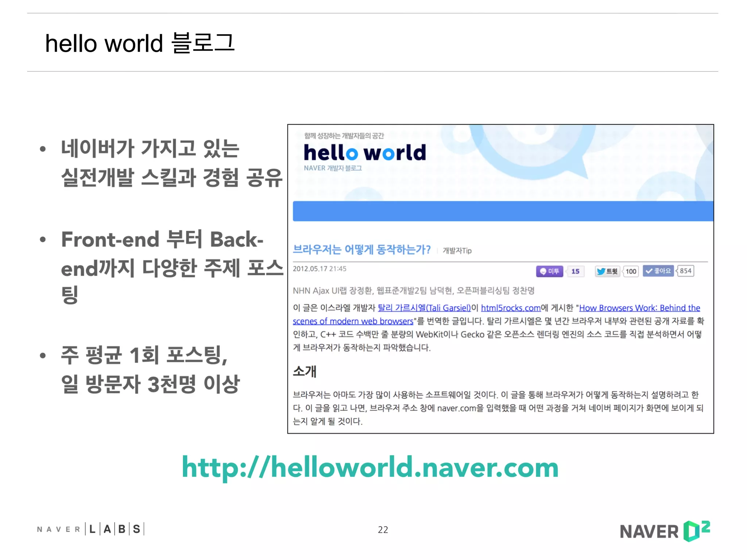747x560 pixels.
Task: Click the like count bubble showing 854
Action: coord(685,271)
